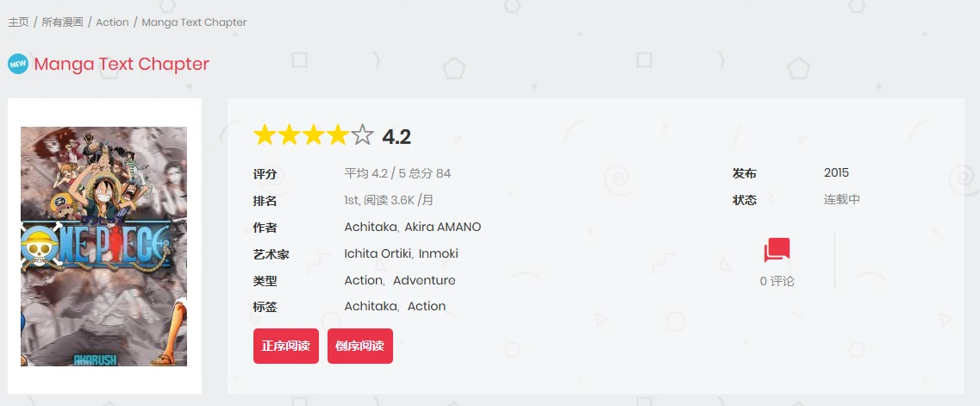Viewport: 980px width, 406px height.
Task: Click the empty fifth rating star
Action: coord(363,135)
